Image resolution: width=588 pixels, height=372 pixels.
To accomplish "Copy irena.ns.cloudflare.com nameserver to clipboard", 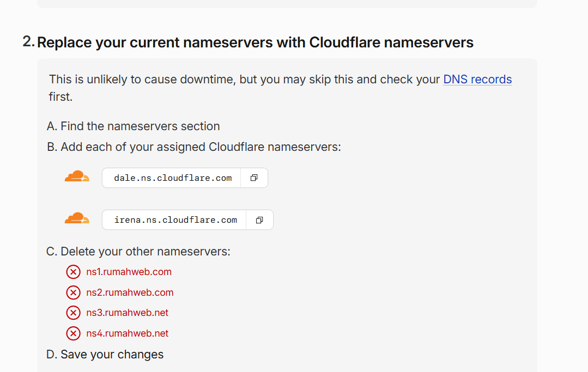I will click(x=259, y=220).
